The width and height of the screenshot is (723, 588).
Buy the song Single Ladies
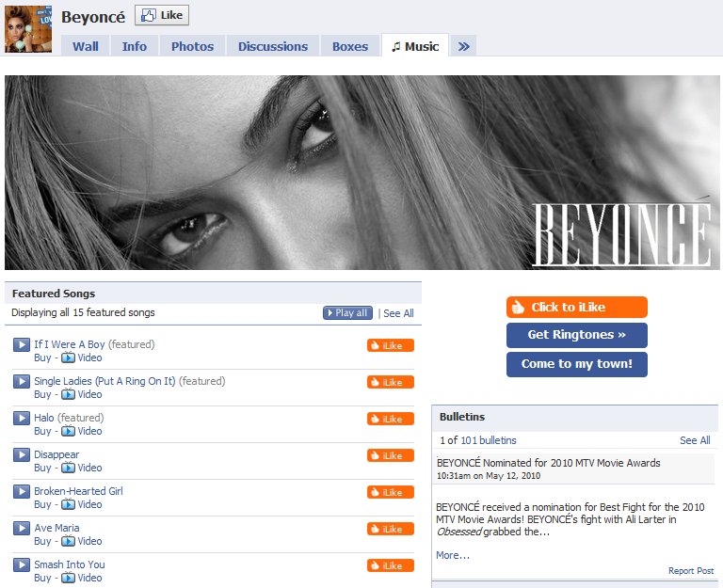pyautogui.click(x=42, y=394)
